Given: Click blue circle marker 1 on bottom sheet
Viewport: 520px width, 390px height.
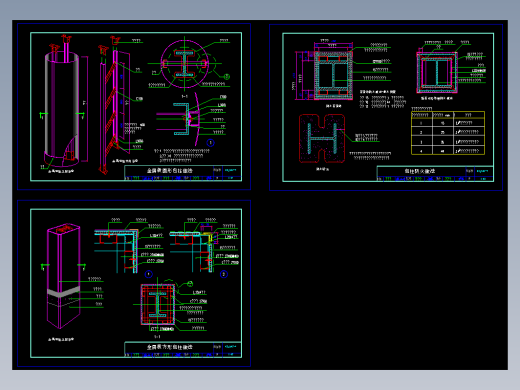Looking at the screenshot, I should [x=149, y=274].
